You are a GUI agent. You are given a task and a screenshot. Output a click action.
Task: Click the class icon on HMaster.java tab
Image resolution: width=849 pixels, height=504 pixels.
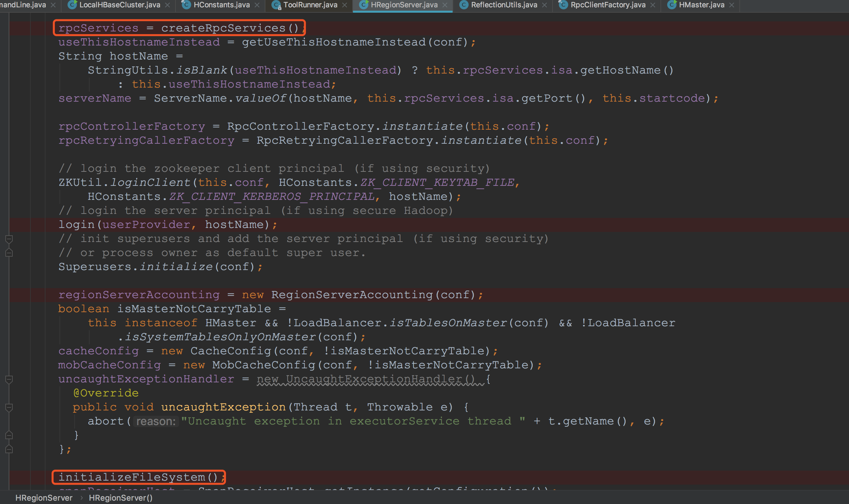coord(672,5)
